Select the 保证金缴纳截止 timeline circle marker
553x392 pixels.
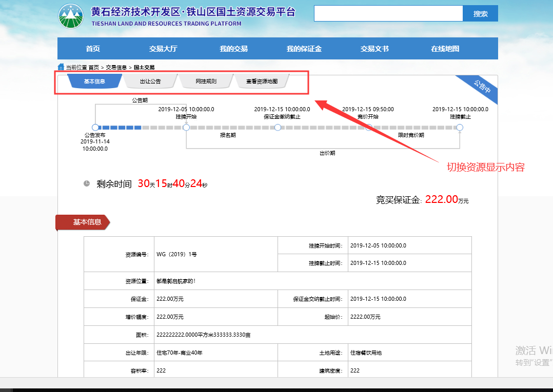278,127
